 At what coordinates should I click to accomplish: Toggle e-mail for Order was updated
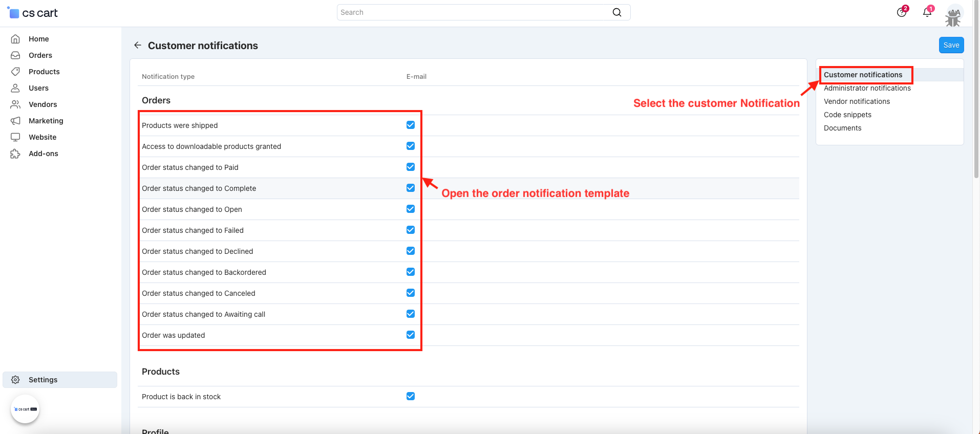click(x=411, y=335)
